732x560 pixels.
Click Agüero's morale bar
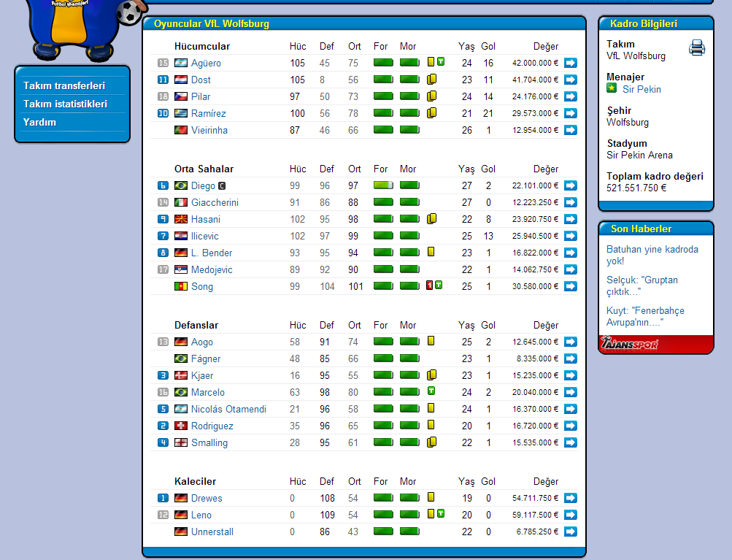[x=410, y=63]
